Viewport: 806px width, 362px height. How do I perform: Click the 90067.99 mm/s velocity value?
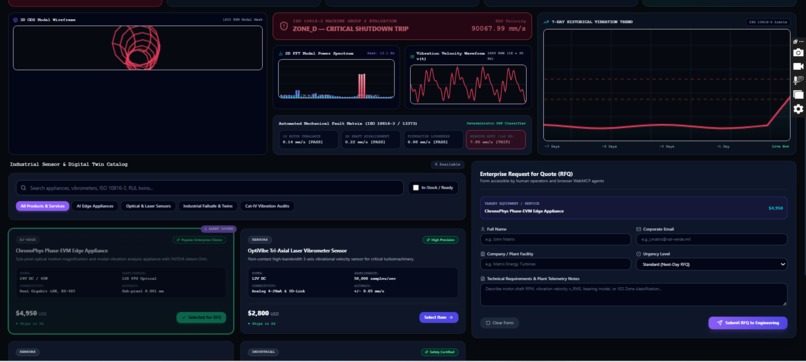coord(499,29)
